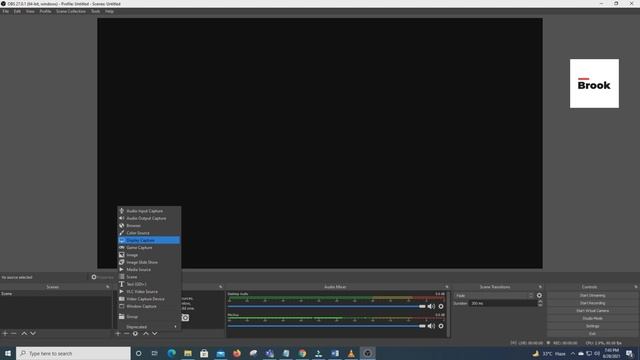Open the Windows Start menu

8,353
